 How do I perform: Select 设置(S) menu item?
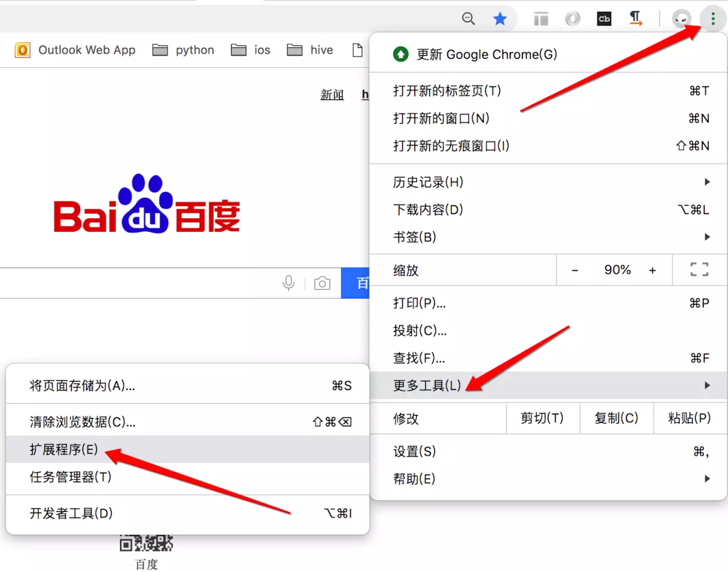click(548, 452)
